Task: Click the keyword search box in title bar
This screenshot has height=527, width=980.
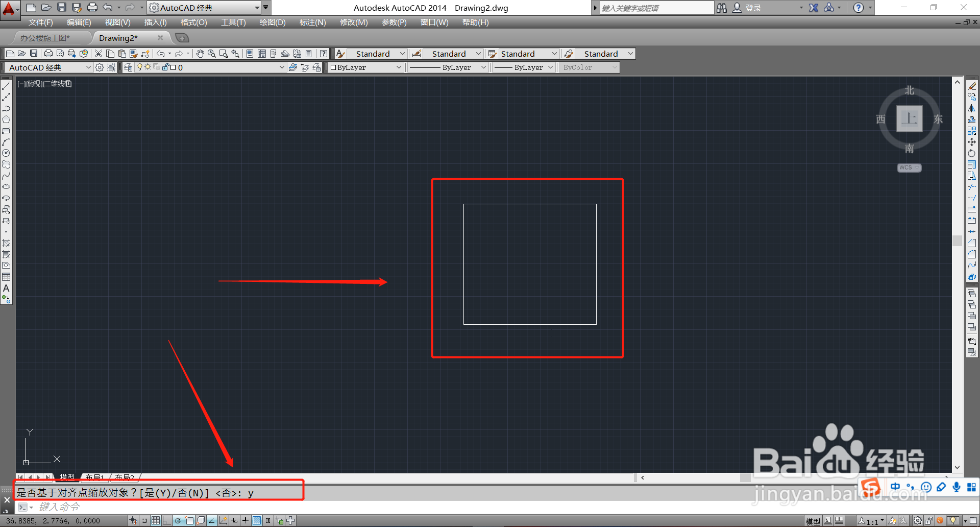Action: point(656,8)
